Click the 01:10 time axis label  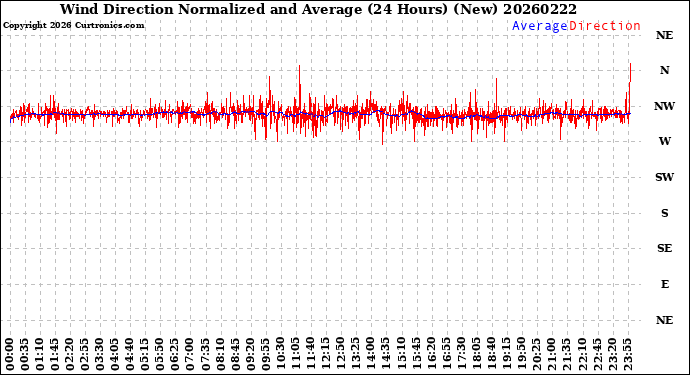(x=40, y=354)
